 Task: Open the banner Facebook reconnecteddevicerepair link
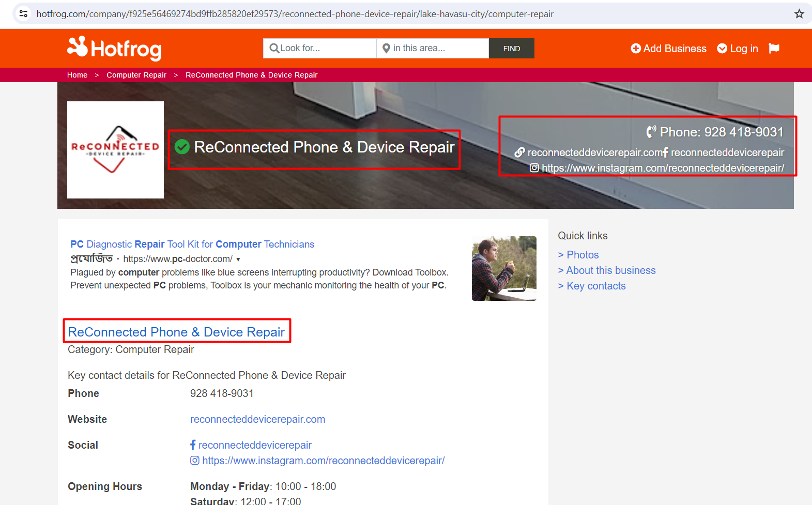(x=727, y=152)
